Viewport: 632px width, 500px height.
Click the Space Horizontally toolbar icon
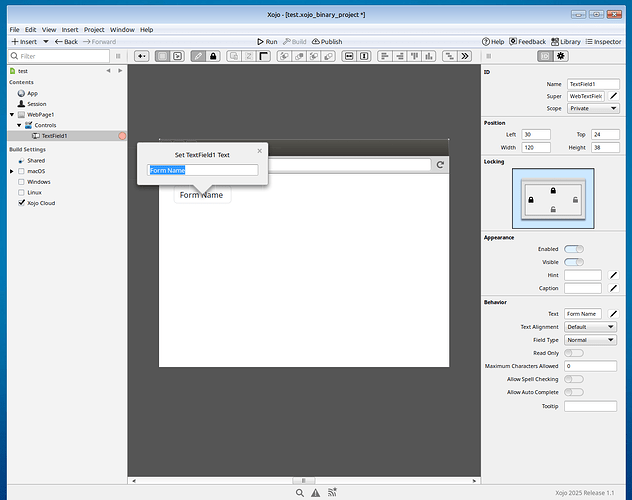pos(450,56)
